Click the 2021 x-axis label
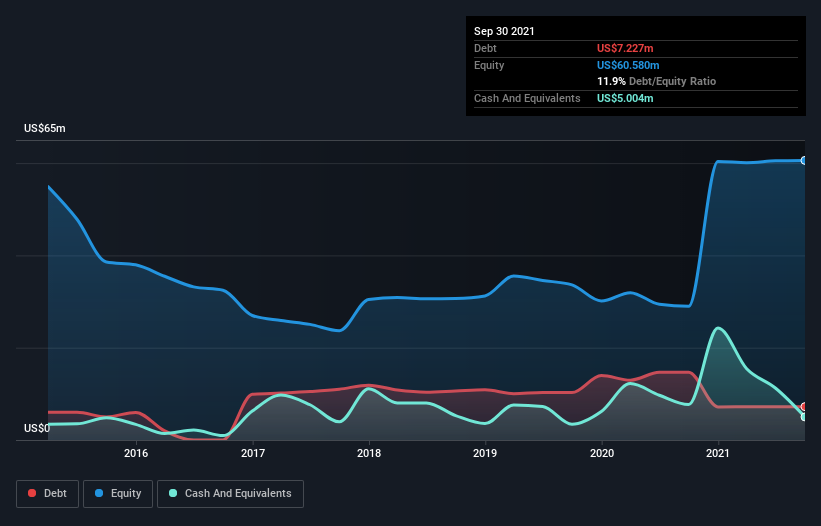 point(718,453)
